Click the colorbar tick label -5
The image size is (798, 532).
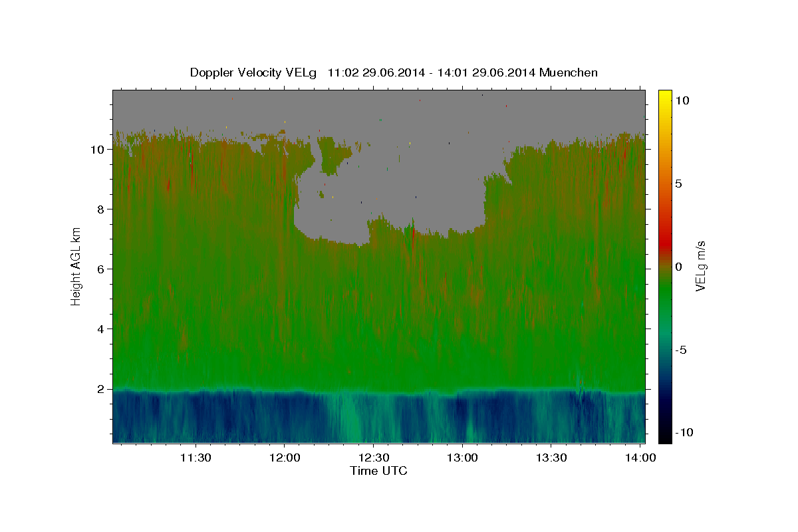pos(681,350)
